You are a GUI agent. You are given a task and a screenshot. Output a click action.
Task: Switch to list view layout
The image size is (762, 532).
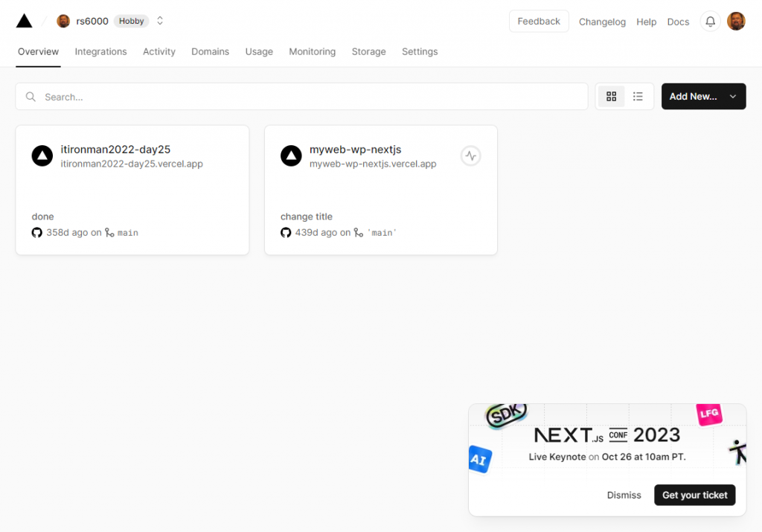pos(638,96)
